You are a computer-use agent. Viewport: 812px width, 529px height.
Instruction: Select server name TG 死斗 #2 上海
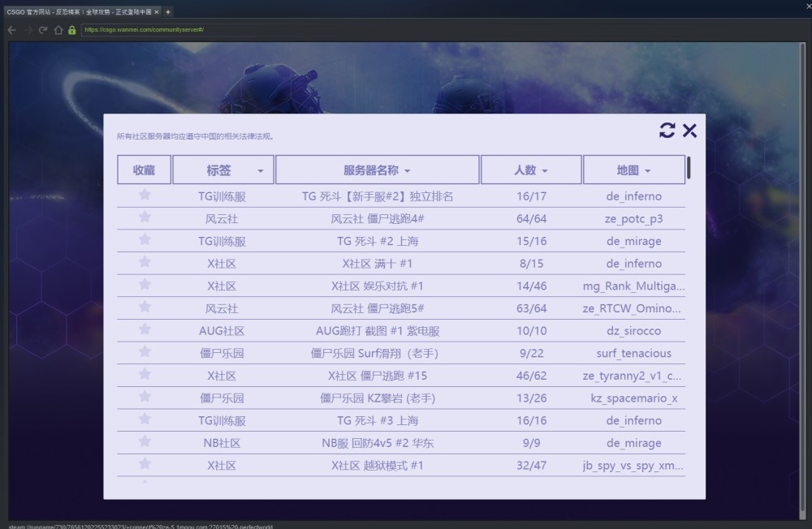tap(378, 241)
